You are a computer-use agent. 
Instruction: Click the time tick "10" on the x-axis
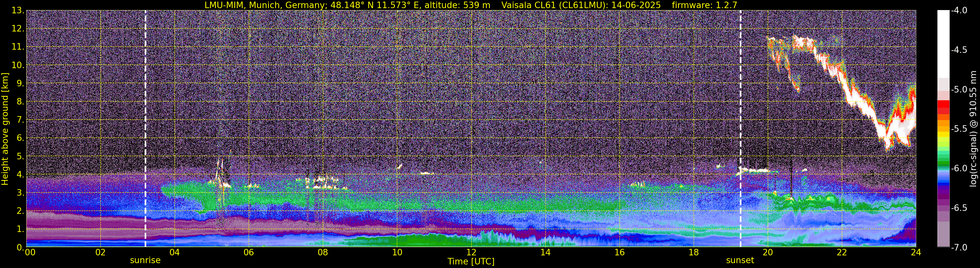397,252
